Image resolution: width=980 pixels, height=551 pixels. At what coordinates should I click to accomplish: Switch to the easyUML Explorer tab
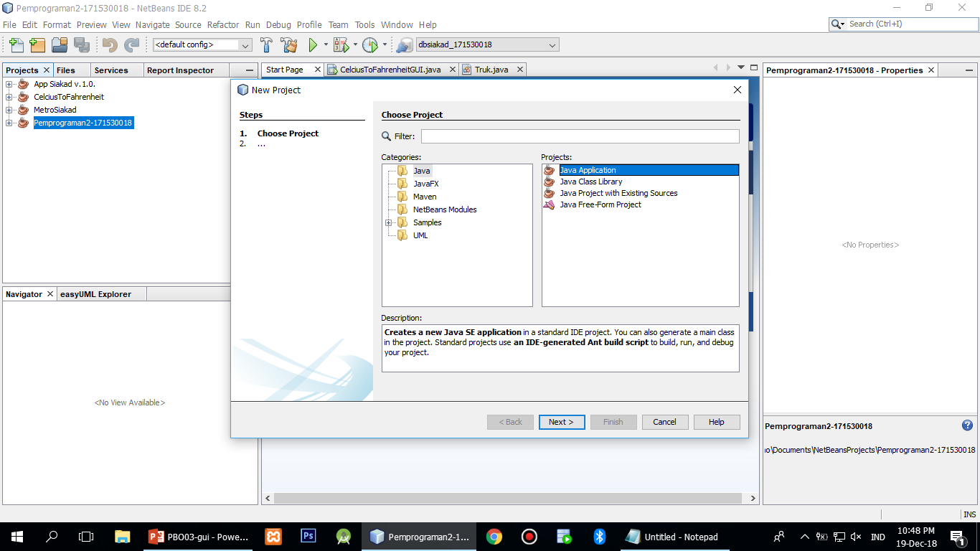click(x=95, y=294)
